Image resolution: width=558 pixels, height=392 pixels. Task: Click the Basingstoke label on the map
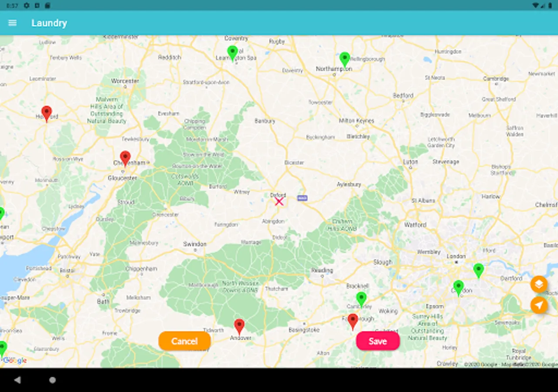pyautogui.click(x=304, y=330)
